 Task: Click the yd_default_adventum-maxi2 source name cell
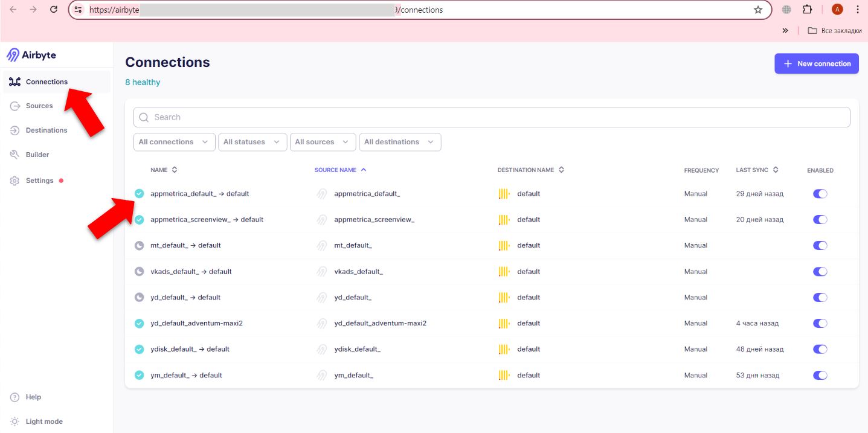click(x=381, y=324)
